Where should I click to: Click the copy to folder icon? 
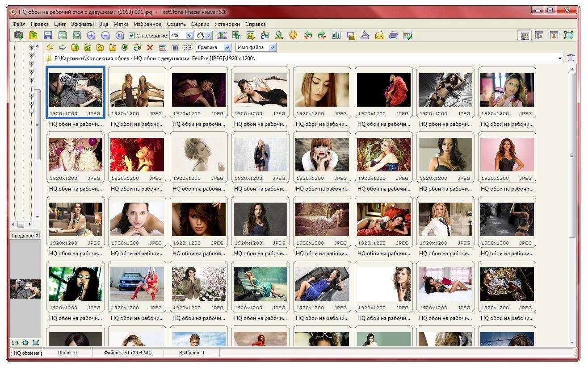point(125,47)
